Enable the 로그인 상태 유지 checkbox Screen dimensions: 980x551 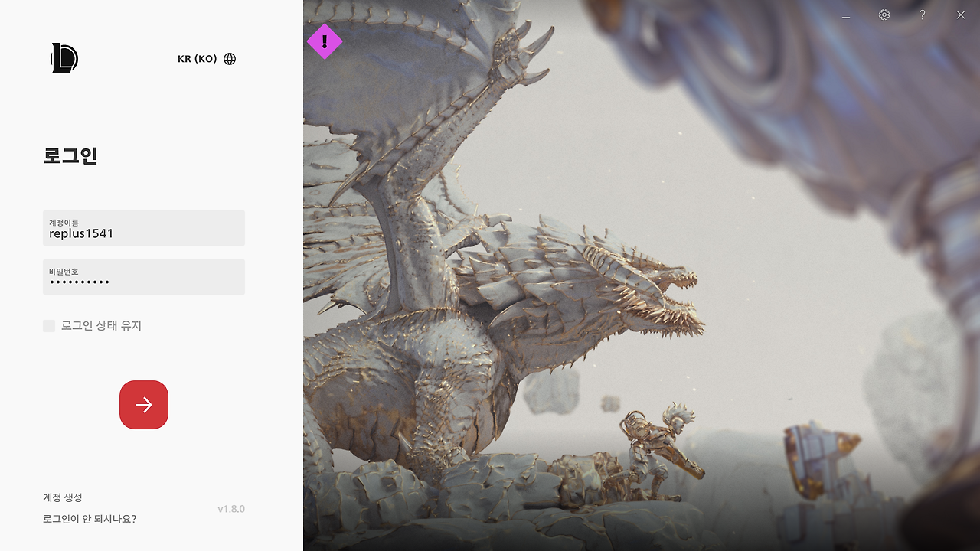pyautogui.click(x=49, y=326)
